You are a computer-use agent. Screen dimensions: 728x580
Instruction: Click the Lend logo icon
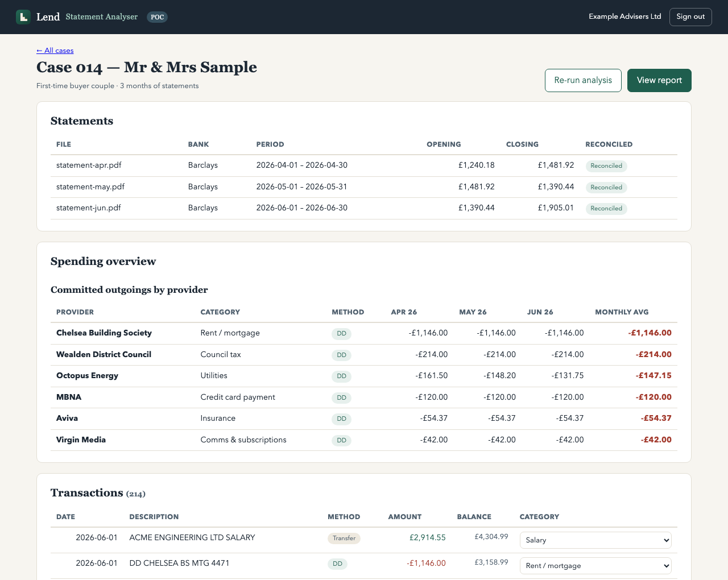coord(23,17)
